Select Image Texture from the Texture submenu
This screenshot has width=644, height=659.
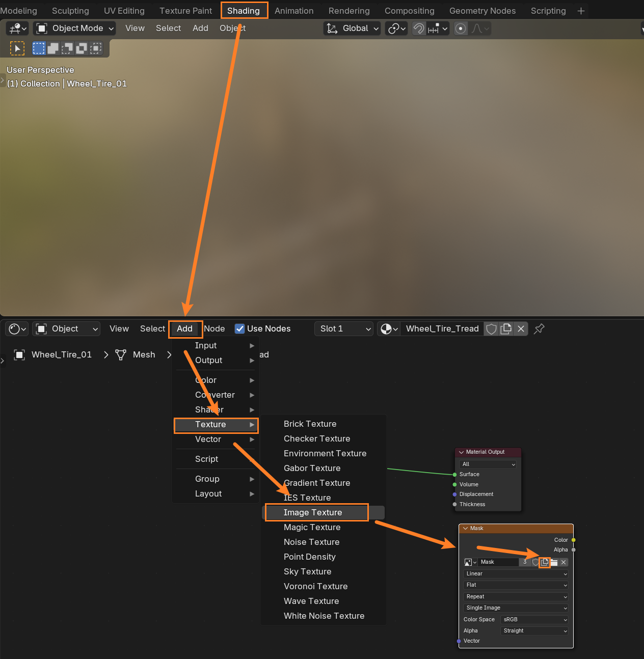point(313,513)
